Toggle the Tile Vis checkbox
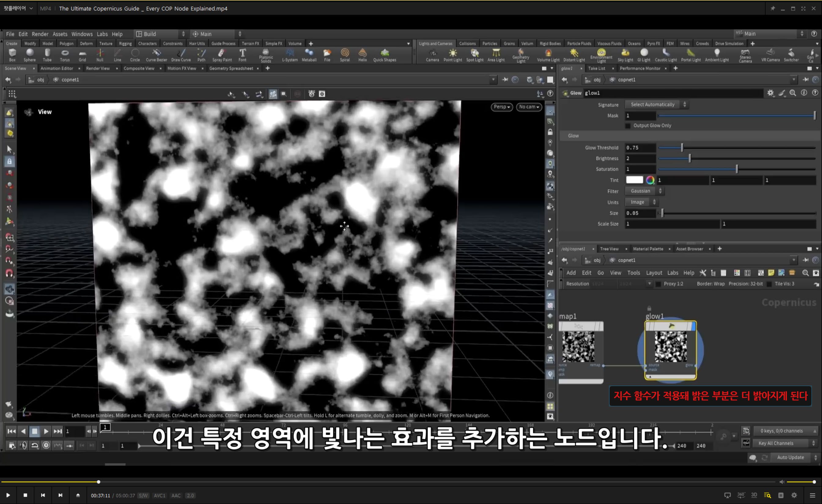 [x=769, y=284]
